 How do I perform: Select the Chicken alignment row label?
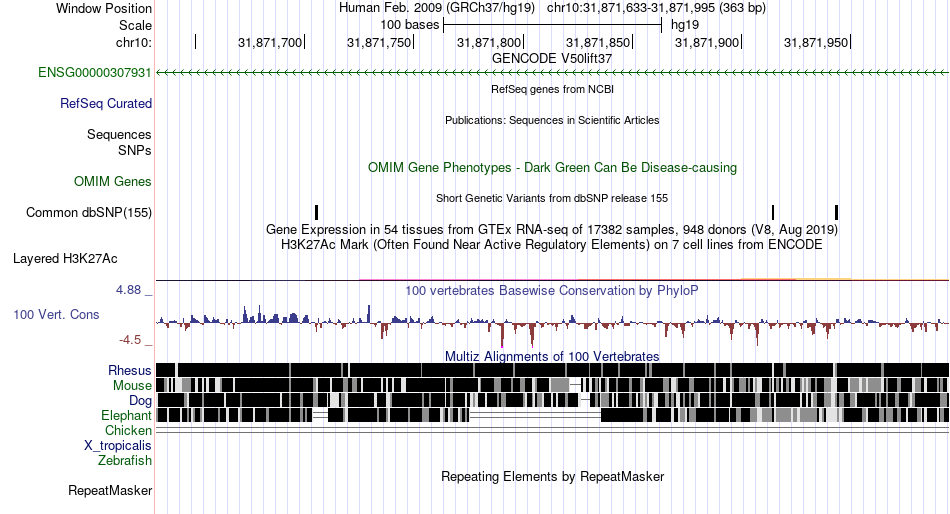[128, 430]
